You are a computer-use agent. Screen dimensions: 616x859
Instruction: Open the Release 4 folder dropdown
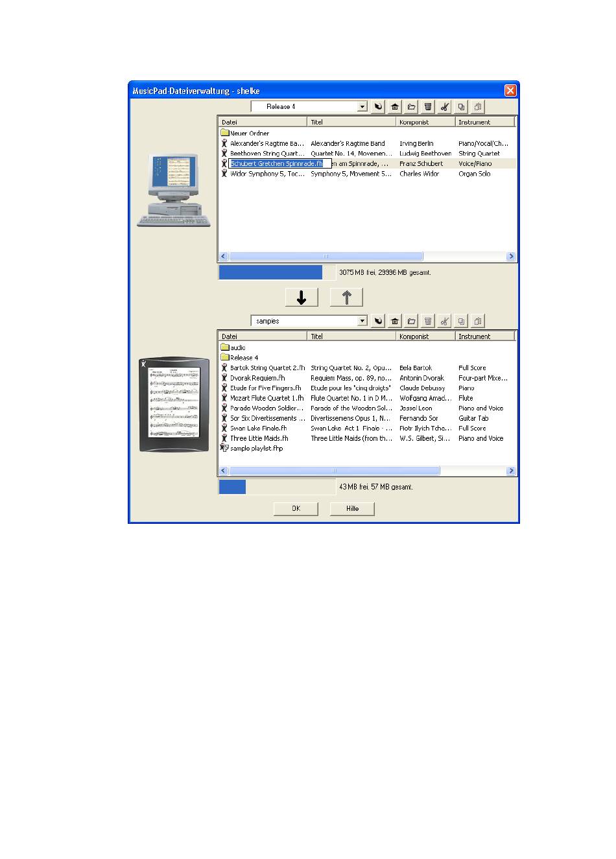point(362,107)
